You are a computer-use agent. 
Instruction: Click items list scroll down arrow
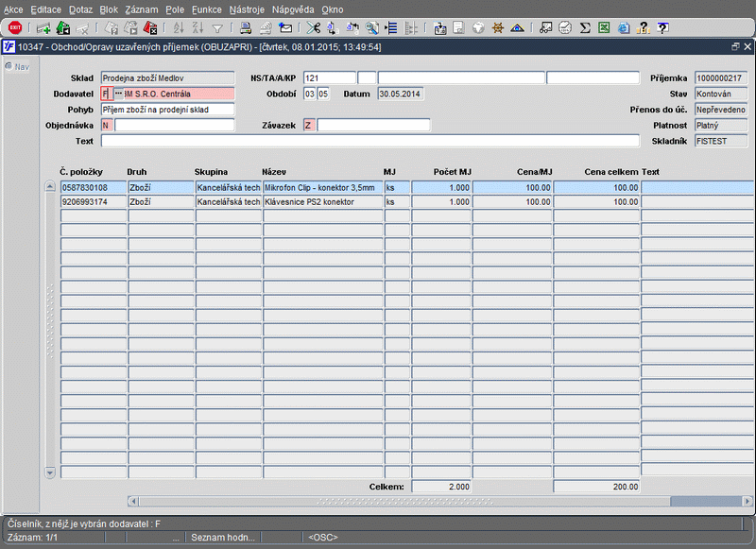tap(50, 472)
